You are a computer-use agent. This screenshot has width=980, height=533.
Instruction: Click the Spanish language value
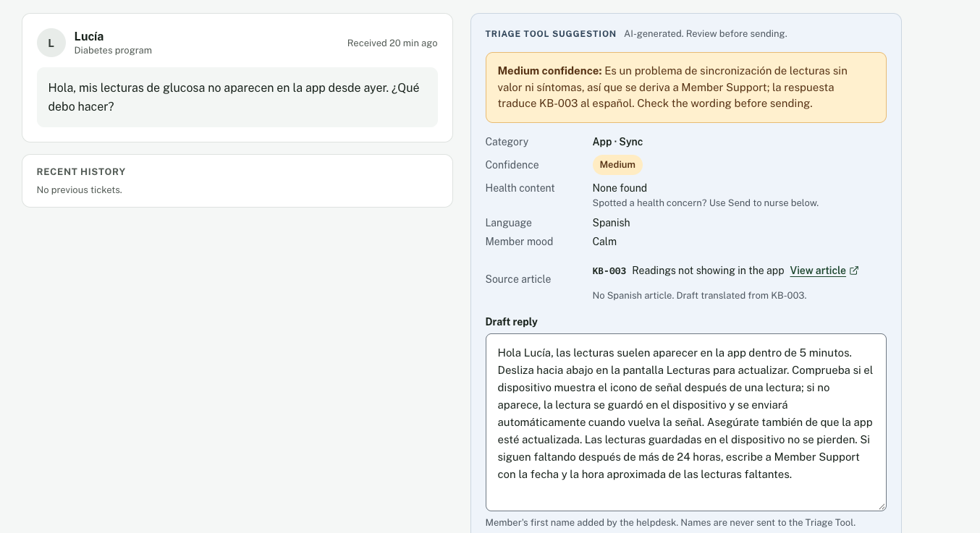point(611,223)
